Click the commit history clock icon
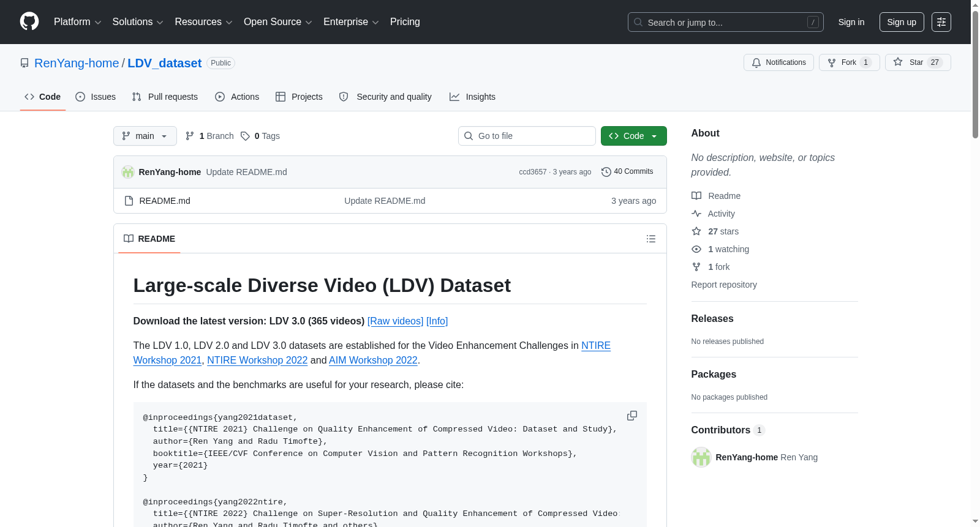Image resolution: width=980 pixels, height=527 pixels. click(x=606, y=172)
